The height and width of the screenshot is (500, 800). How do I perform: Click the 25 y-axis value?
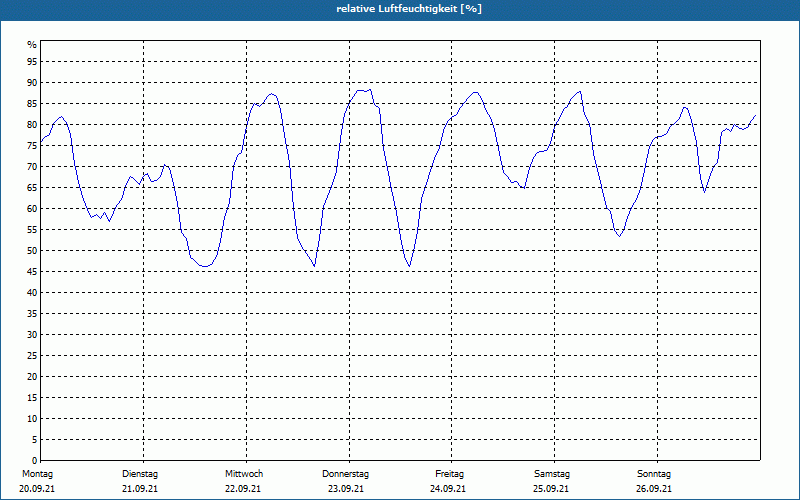click(x=32, y=356)
